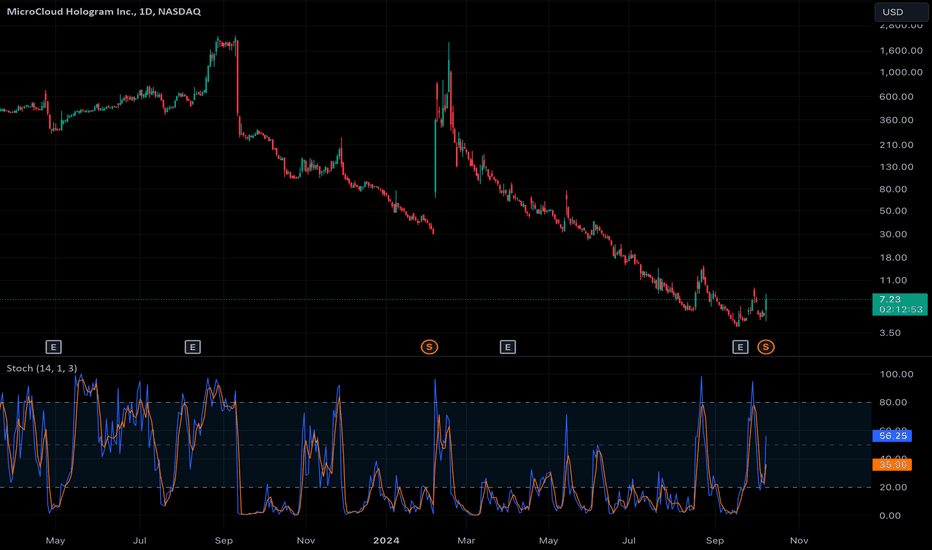Click the 11.00 price axis label

pyautogui.click(x=893, y=280)
